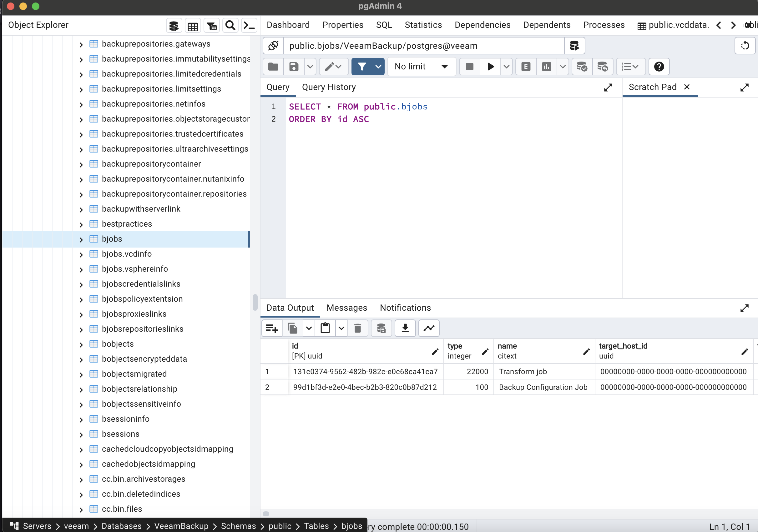The image size is (758, 532).
Task: Click the 'Transform job' name cell
Action: point(544,372)
